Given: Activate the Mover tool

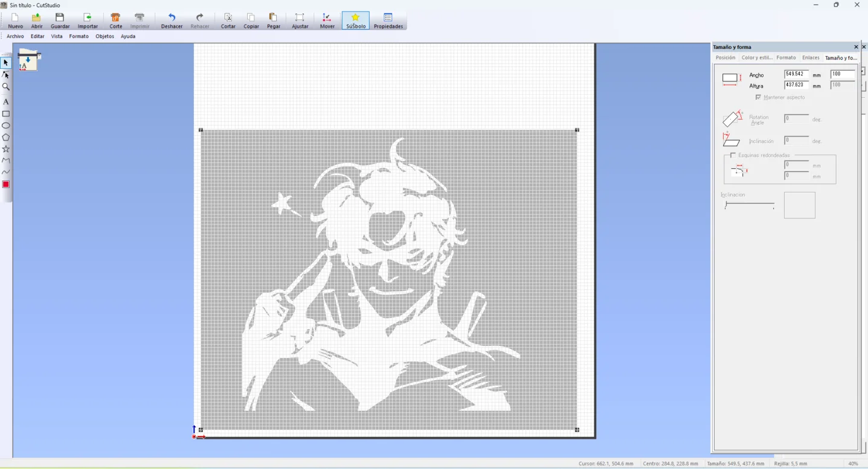Looking at the screenshot, I should (327, 21).
